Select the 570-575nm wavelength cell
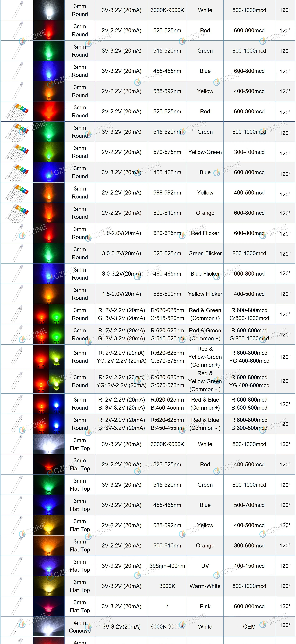The width and height of the screenshot is (296, 644). point(167,152)
